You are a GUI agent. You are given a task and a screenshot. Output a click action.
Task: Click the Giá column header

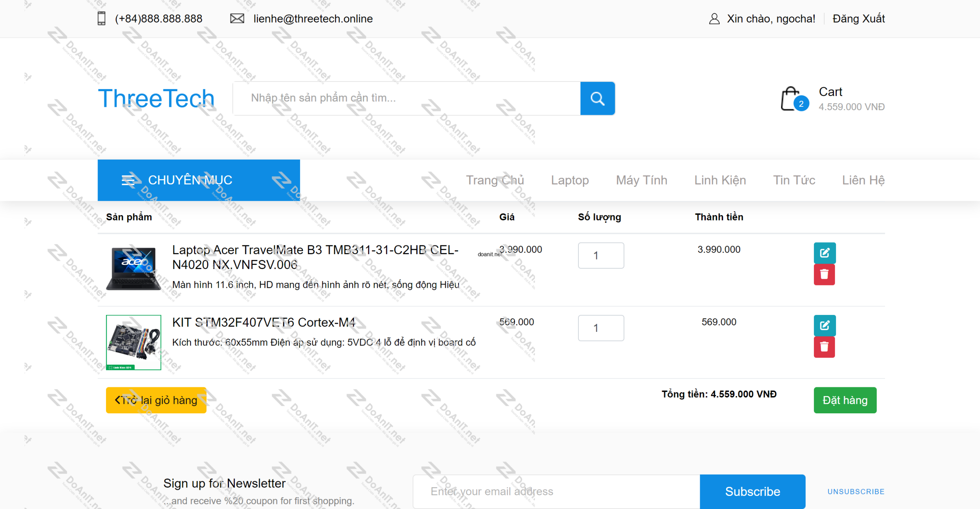coord(507,217)
